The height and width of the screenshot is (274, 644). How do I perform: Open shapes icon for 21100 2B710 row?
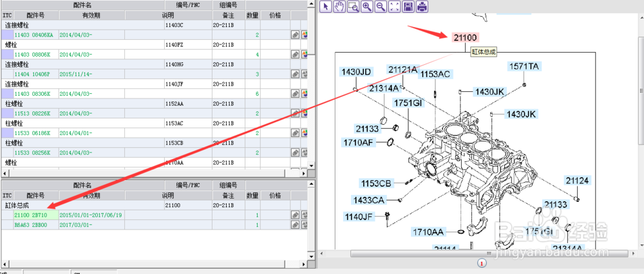305,215
